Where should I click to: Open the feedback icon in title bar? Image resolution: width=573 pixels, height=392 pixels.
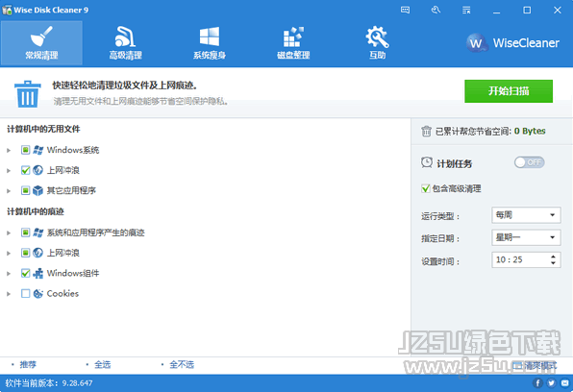pyautogui.click(x=405, y=11)
